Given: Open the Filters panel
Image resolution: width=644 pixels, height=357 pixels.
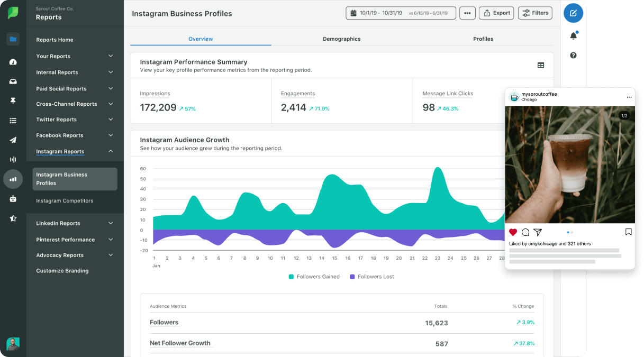Looking at the screenshot, I should click(534, 13).
